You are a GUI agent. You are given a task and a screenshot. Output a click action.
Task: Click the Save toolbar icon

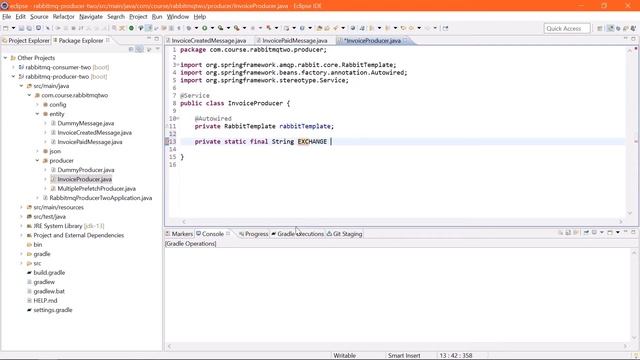[21, 28]
